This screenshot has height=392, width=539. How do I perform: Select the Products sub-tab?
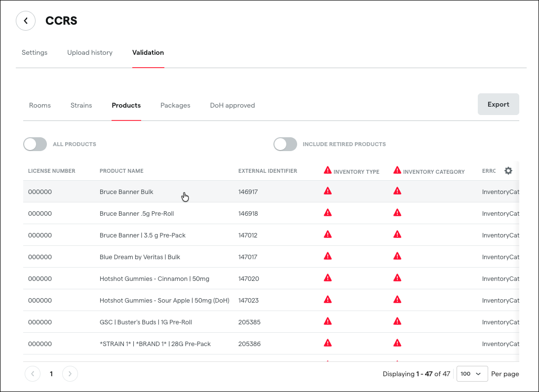point(126,105)
